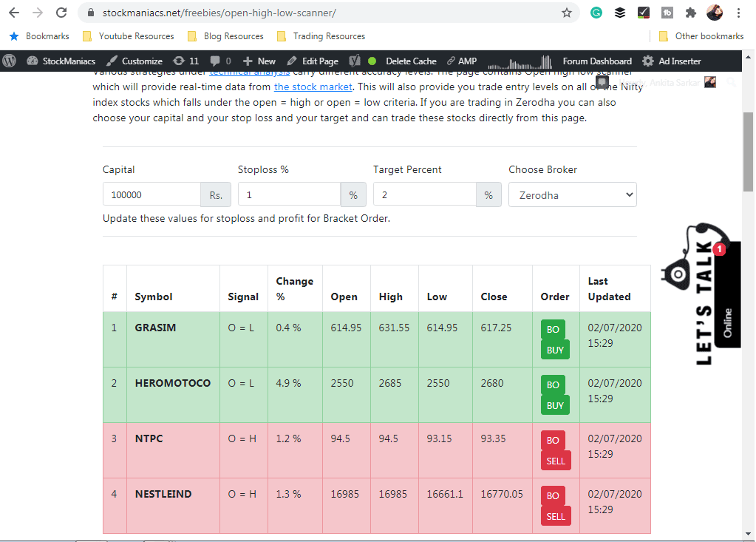The width and height of the screenshot is (756, 542).
Task: Click the BUY button for GRASIM
Action: coord(555,350)
